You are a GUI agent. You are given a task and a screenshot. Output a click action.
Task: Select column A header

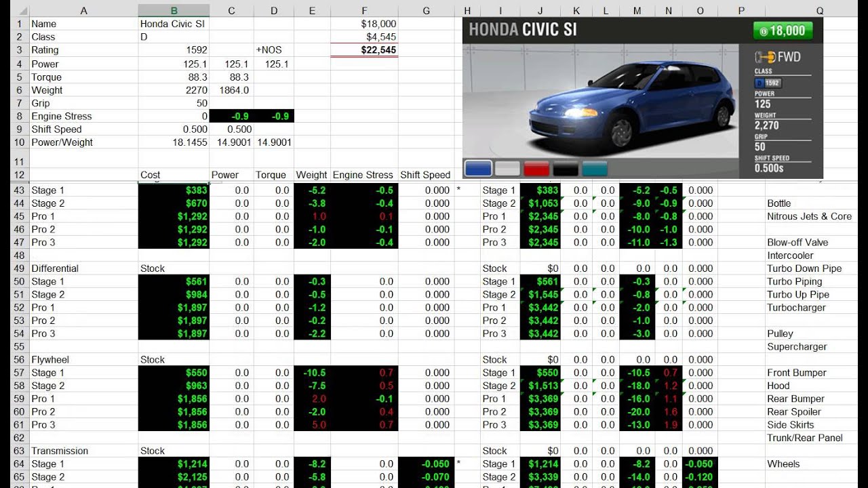[x=83, y=11]
